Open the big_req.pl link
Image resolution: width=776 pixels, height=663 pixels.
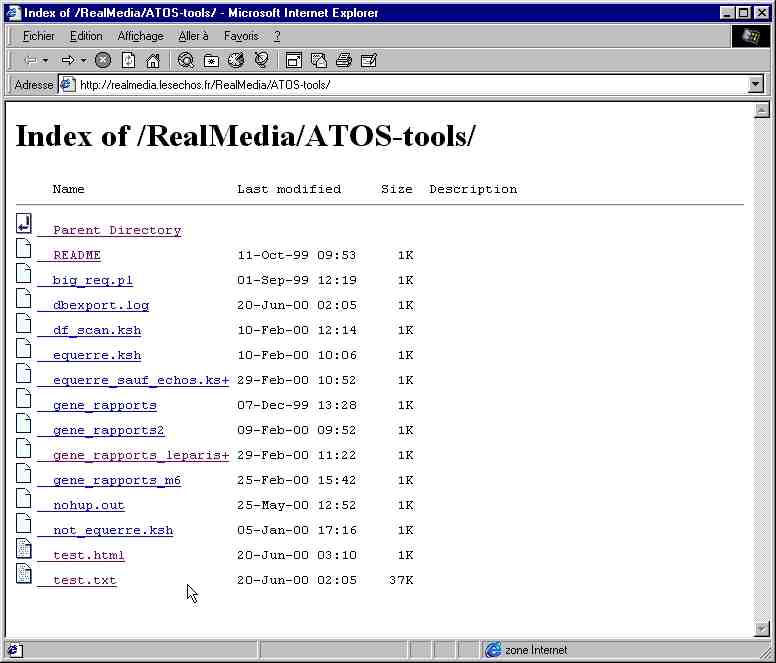click(x=93, y=280)
